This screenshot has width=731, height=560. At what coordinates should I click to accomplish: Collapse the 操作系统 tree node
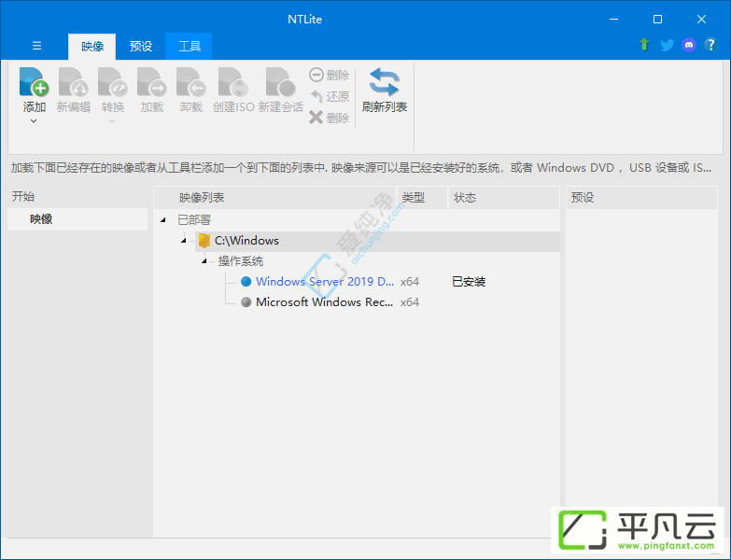tap(204, 261)
